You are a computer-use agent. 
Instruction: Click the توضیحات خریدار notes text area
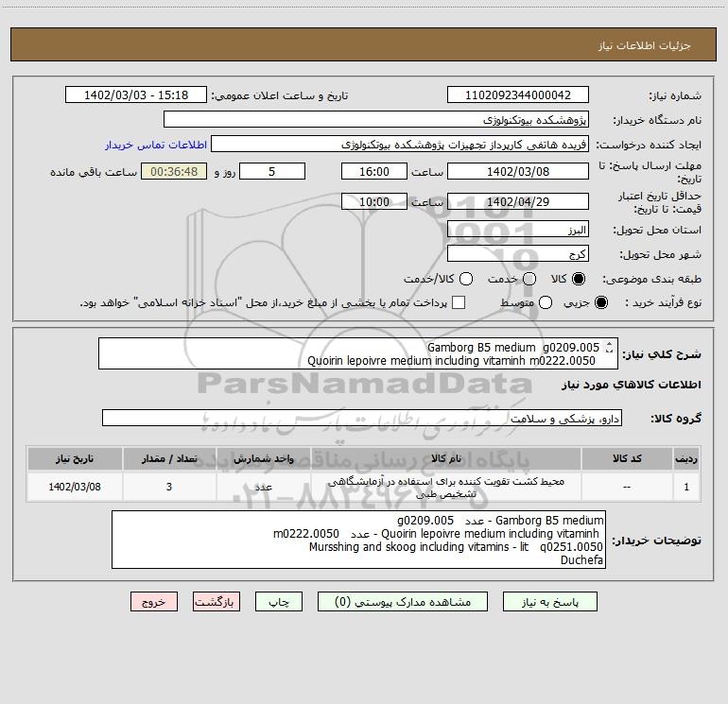358,540
